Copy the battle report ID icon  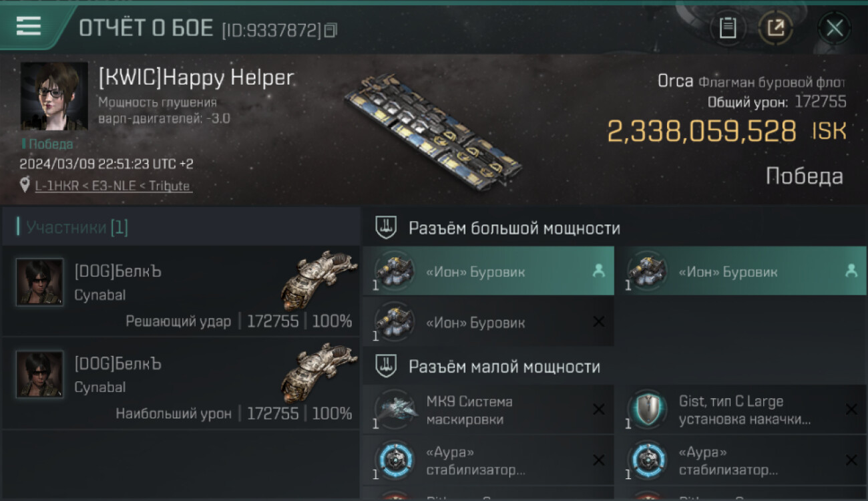(332, 29)
